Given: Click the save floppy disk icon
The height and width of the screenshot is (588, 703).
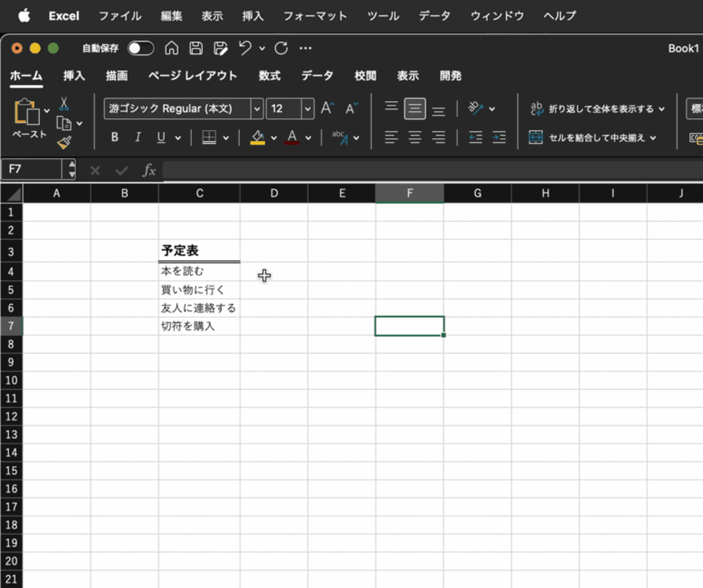Looking at the screenshot, I should (196, 48).
